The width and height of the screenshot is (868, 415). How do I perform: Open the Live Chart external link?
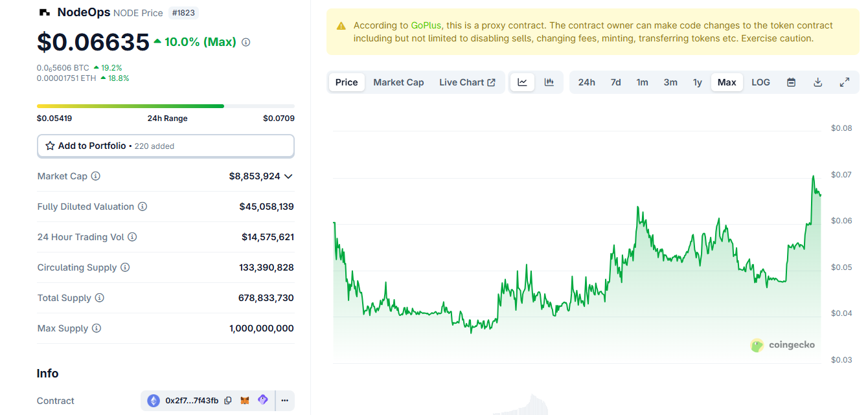[467, 82]
